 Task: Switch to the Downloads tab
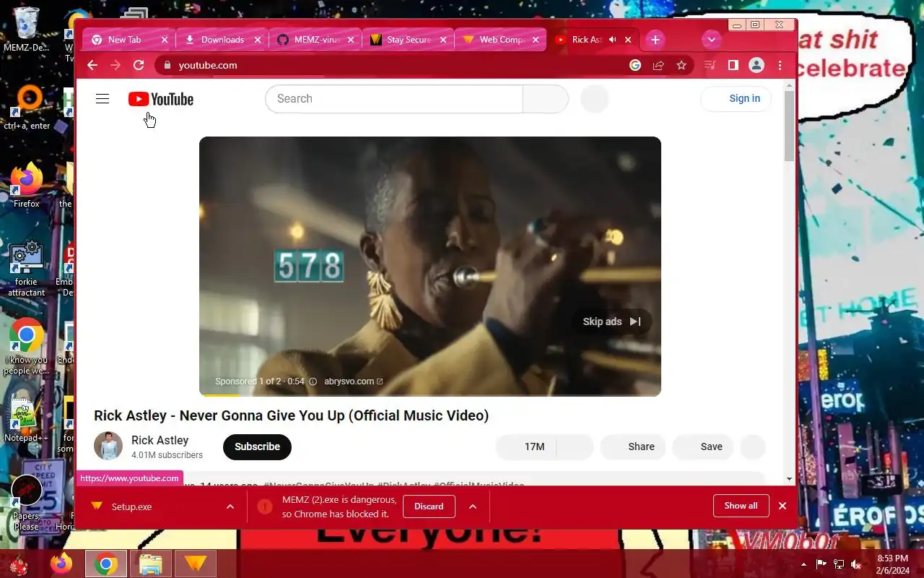pyautogui.click(x=222, y=40)
